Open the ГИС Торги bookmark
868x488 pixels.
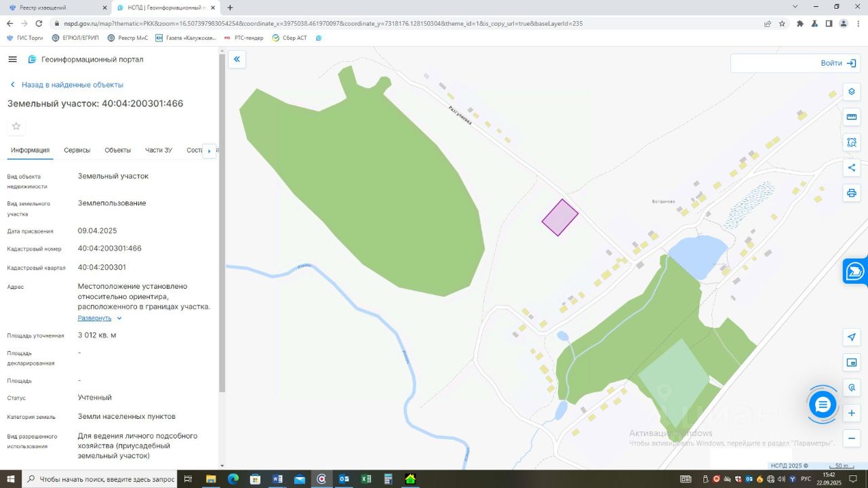(x=24, y=38)
